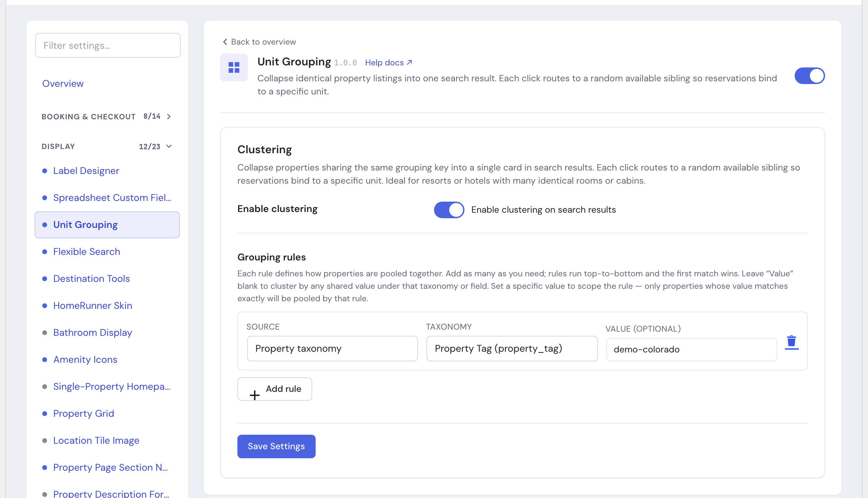
Task: Click the Booking & Checkout count 8/14
Action: (x=152, y=117)
